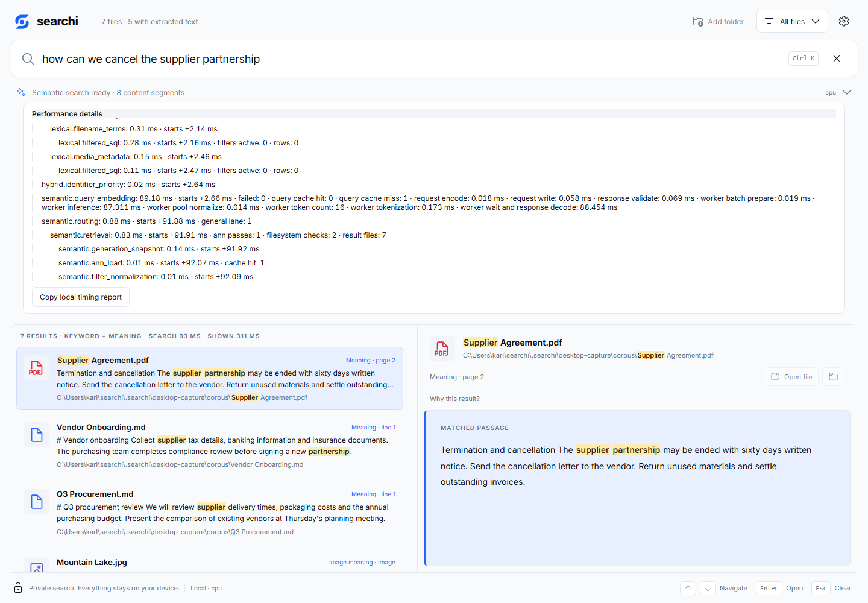The width and height of the screenshot is (868, 603).
Task: Click '7 files · 5 with extracted text' status
Action: (x=149, y=22)
